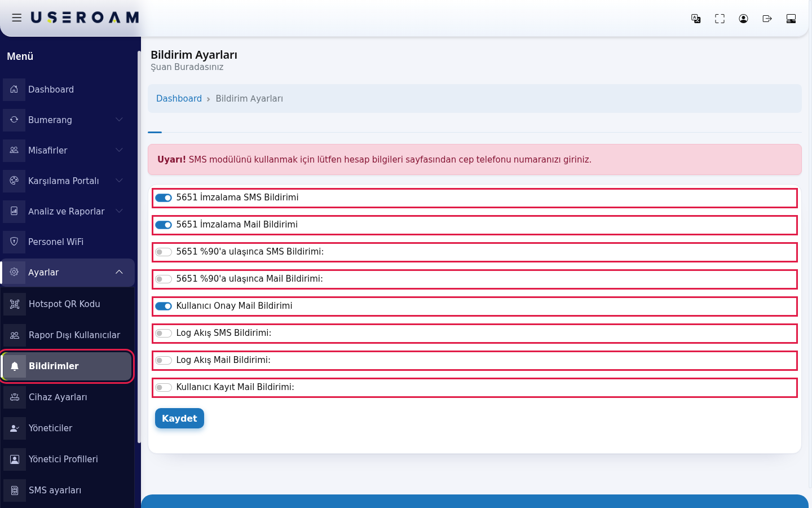Open the Personel WiFi menu label
The width and height of the screenshot is (812, 508).
point(56,242)
